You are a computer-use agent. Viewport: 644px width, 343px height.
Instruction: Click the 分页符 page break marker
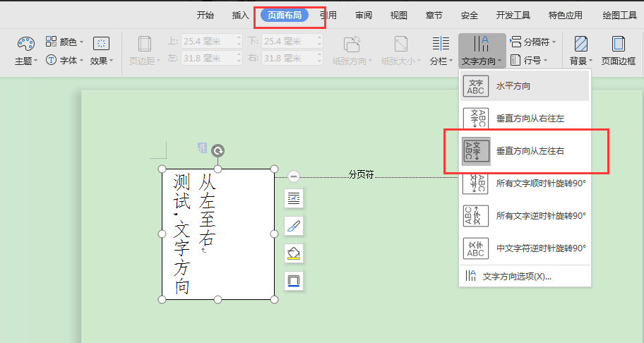coord(361,174)
